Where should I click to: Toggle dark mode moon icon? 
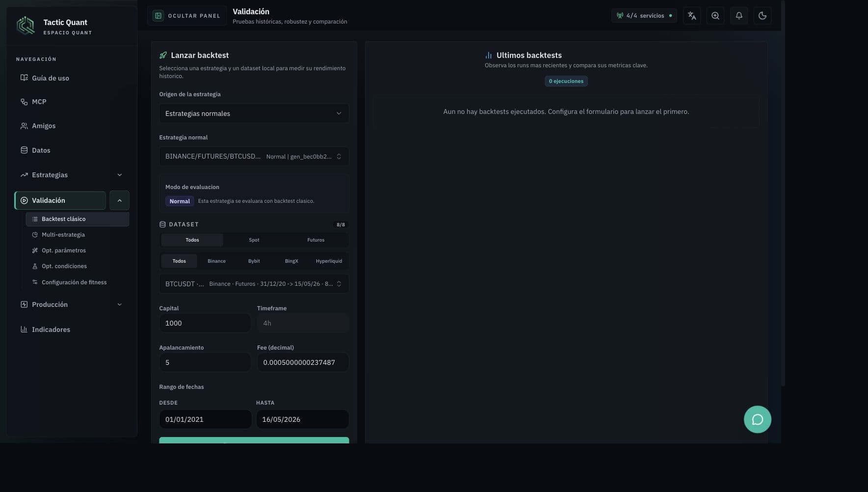pos(763,16)
